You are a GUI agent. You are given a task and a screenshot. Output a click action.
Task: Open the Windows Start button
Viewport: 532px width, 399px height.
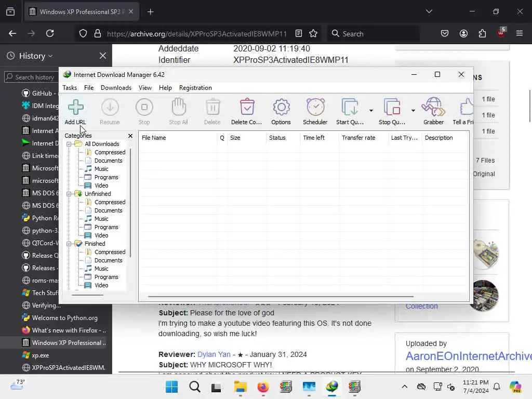tap(171, 387)
